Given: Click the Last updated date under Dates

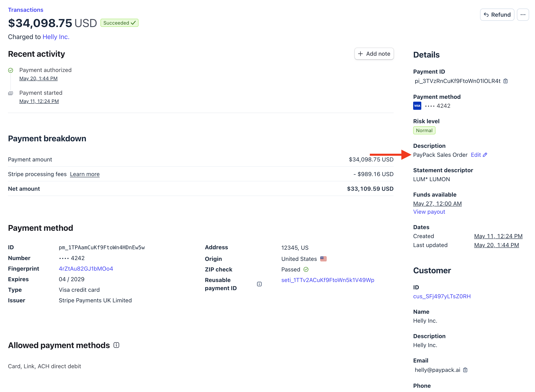Looking at the screenshot, I should tap(496, 245).
